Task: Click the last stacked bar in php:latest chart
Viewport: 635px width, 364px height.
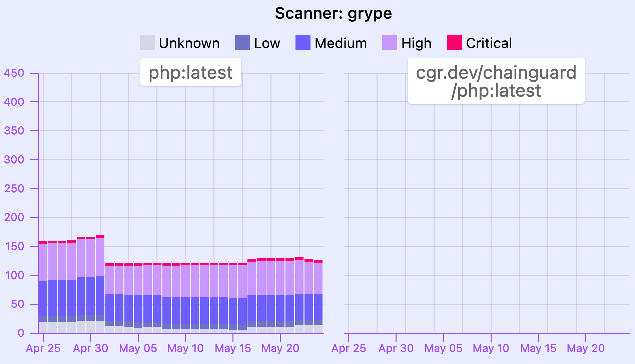Action: [x=318, y=296]
